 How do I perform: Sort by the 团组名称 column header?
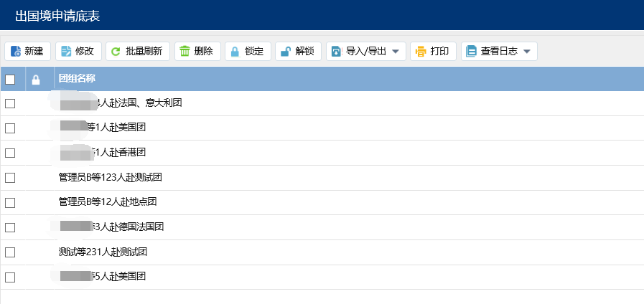tap(78, 79)
